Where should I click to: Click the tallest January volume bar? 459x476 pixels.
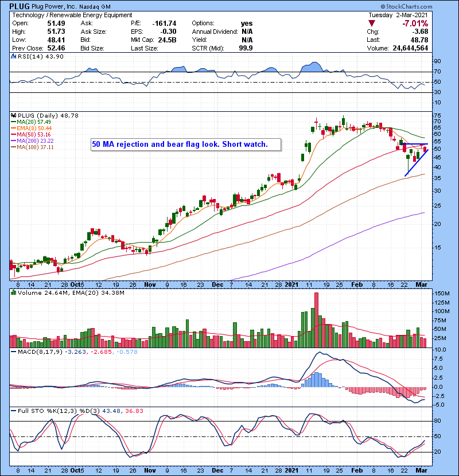(316, 320)
